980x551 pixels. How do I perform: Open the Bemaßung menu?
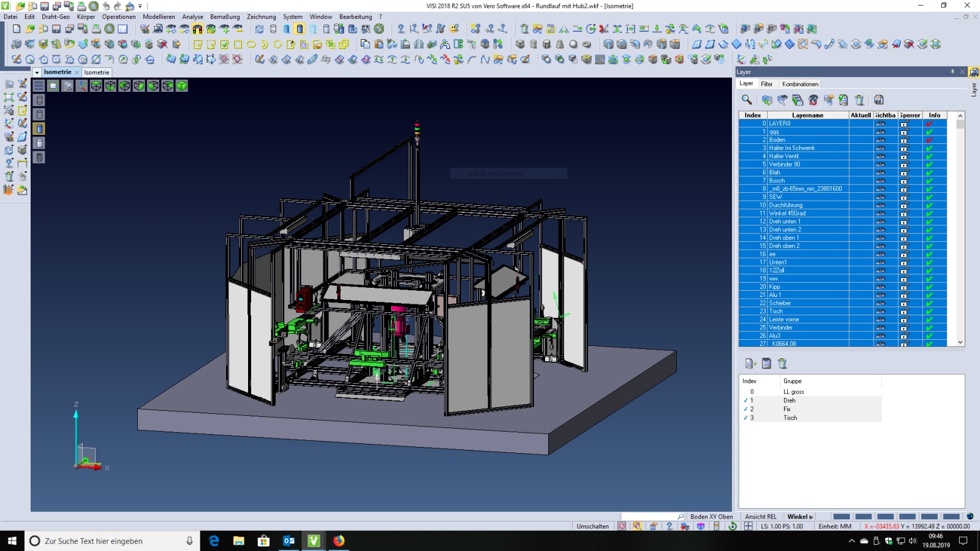pyautogui.click(x=225, y=17)
